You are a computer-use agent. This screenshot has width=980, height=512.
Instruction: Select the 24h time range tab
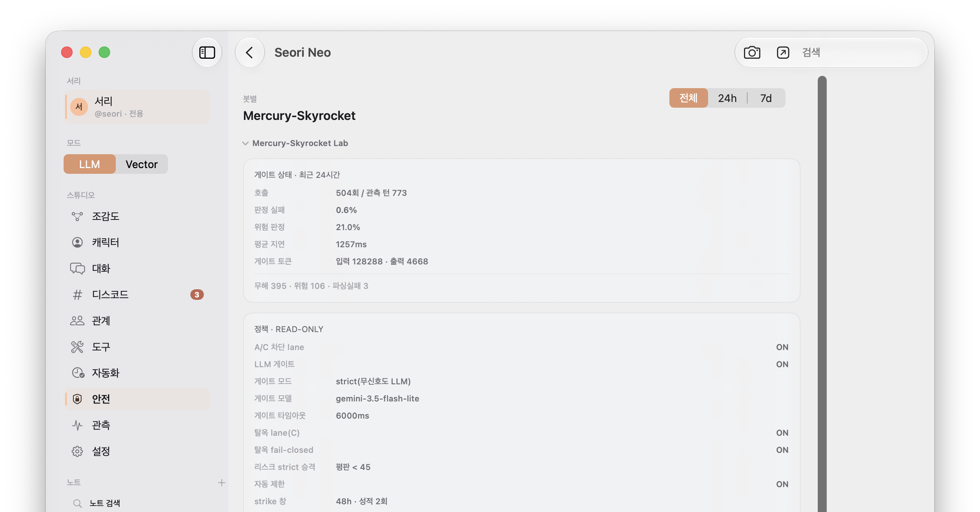click(x=727, y=98)
